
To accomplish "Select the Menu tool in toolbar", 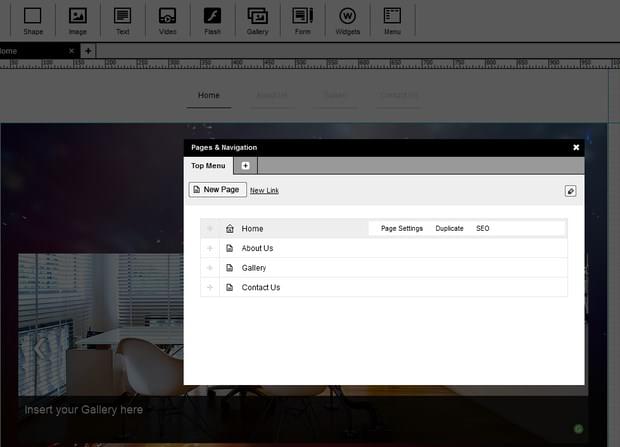I will (392, 21).
